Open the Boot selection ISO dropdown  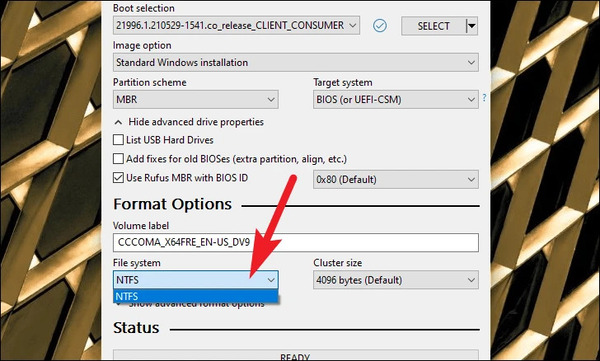[236, 25]
